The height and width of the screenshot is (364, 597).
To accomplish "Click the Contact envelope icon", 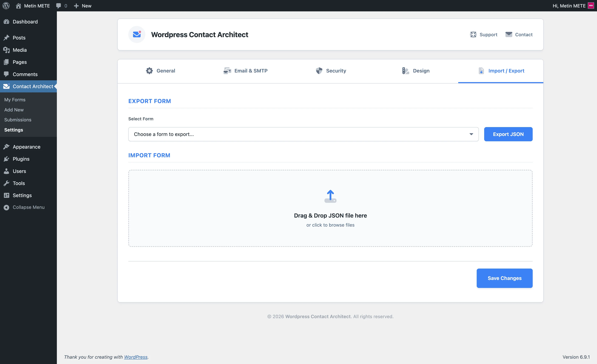I will click(509, 35).
